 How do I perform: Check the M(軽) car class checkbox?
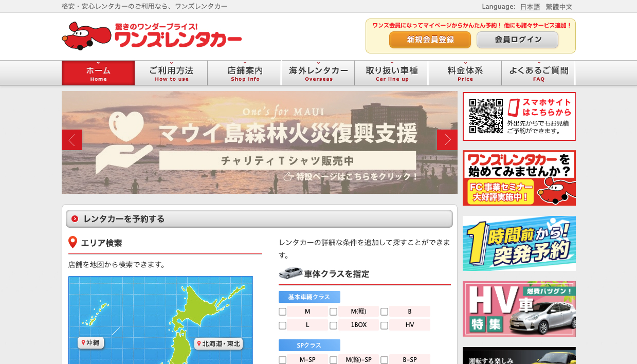coord(333,312)
